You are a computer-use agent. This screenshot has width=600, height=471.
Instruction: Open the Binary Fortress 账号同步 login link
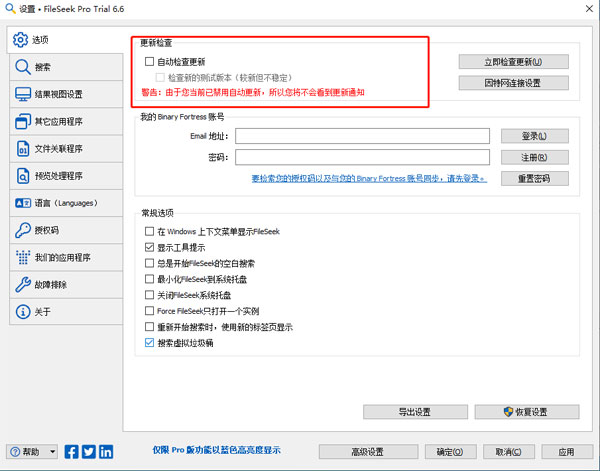(369, 178)
